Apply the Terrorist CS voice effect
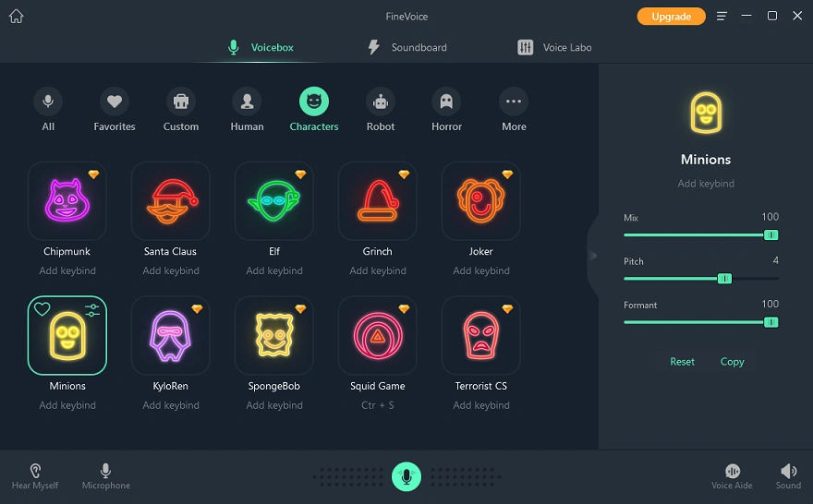This screenshot has width=813, height=504. pyautogui.click(x=481, y=336)
